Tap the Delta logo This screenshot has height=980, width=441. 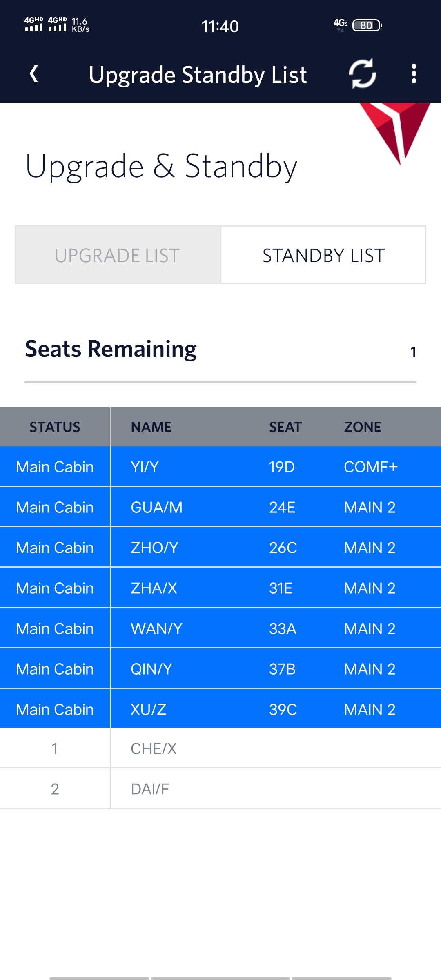click(x=395, y=131)
